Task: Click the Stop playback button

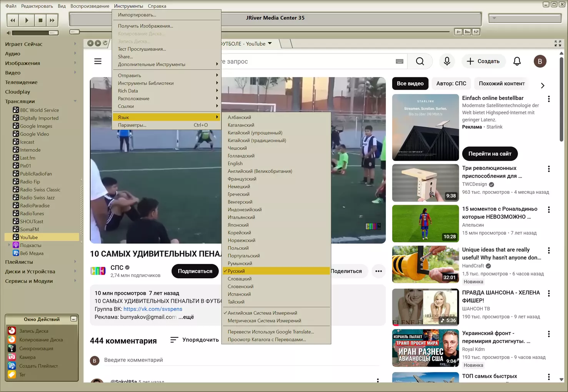Action: [x=40, y=20]
